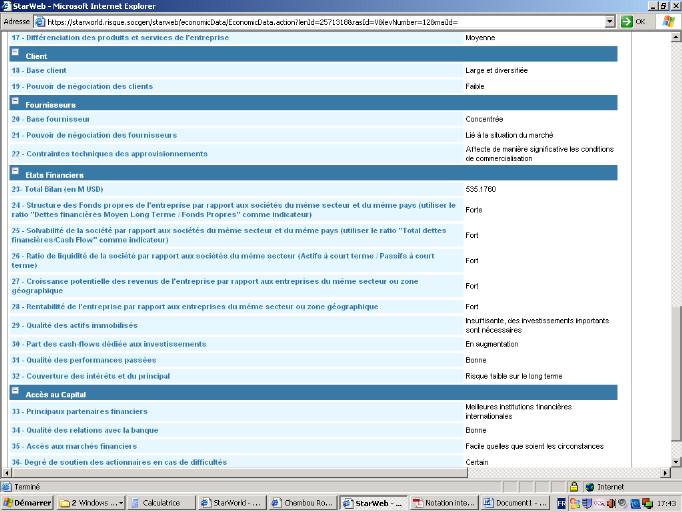The image size is (682, 512).
Task: Click horizontal scrollbar right arrow
Action: [665, 472]
